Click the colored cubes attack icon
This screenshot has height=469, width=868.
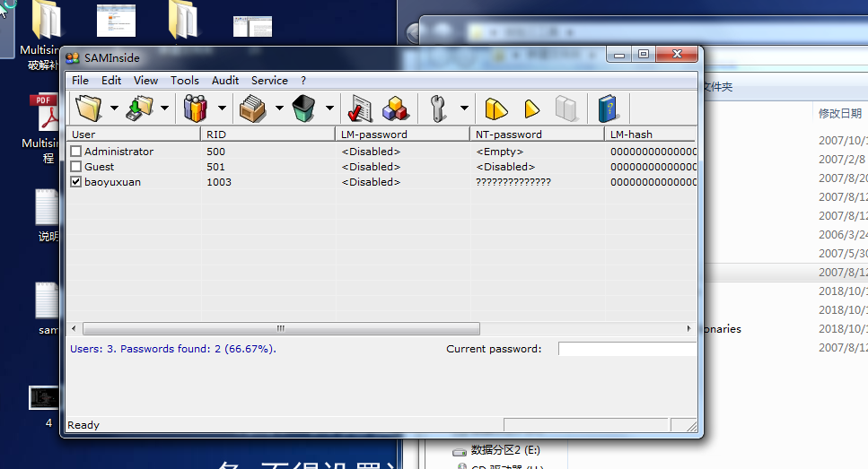pos(395,108)
